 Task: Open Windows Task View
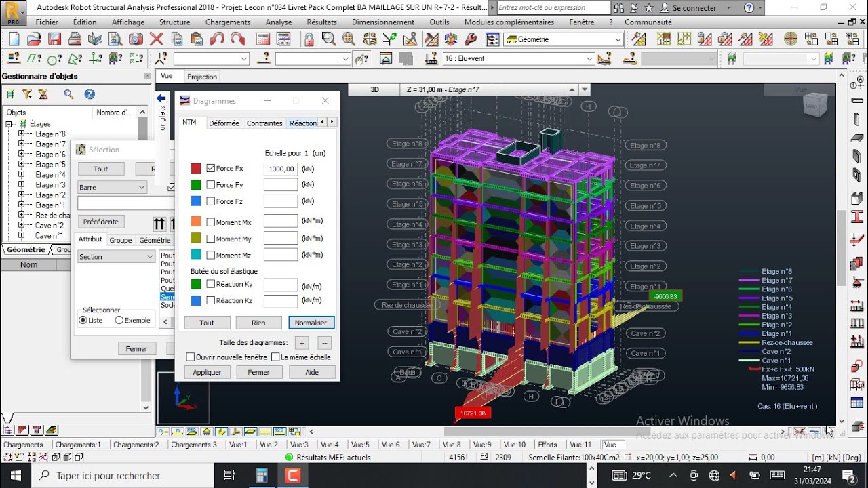tap(229, 475)
